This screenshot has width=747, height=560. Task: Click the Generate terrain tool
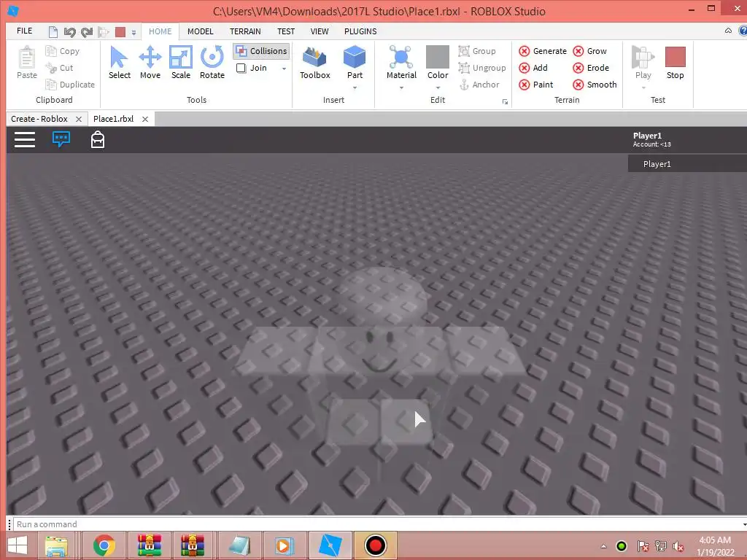pos(543,51)
